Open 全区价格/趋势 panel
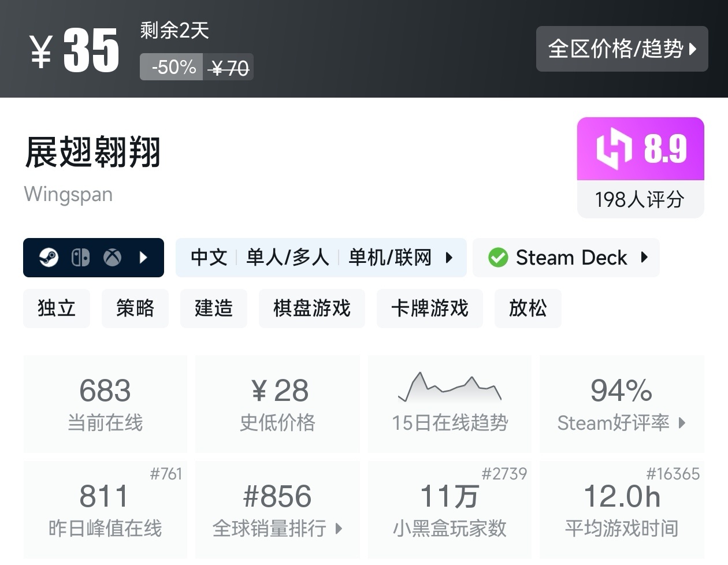Viewport: 728px width, 565px height. 622,49
